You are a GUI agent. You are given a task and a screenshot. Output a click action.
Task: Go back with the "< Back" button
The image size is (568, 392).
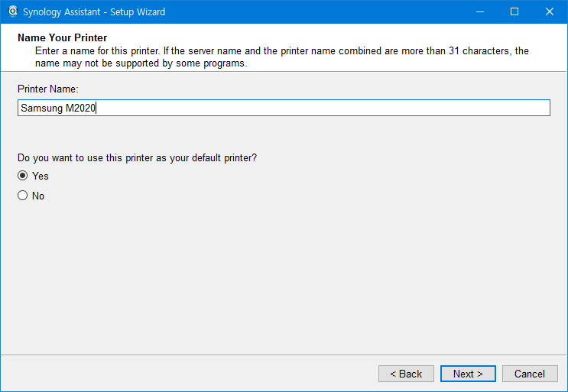tap(406, 374)
